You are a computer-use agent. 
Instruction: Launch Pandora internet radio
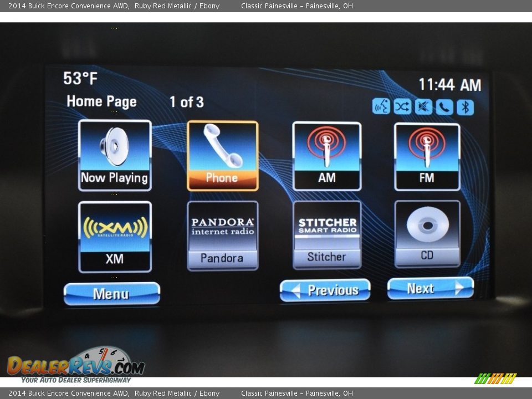click(x=223, y=236)
